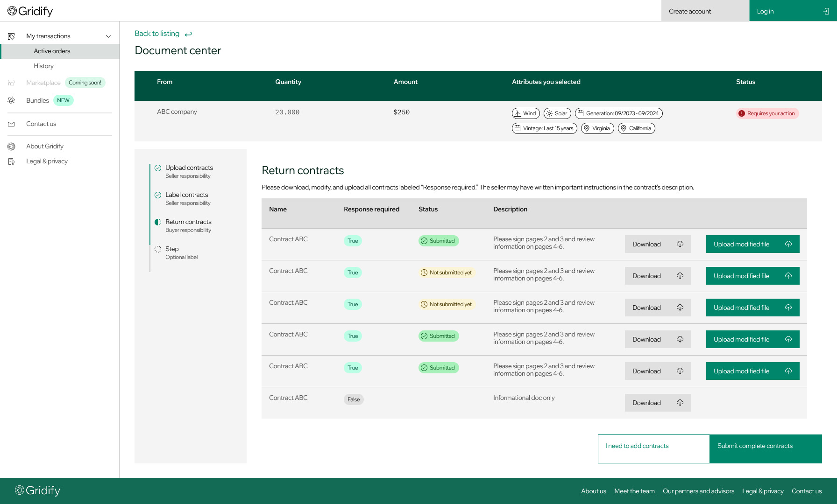This screenshot has height=504, width=837.
Task: Click the red alert icon in Requires your action
Action: click(742, 113)
